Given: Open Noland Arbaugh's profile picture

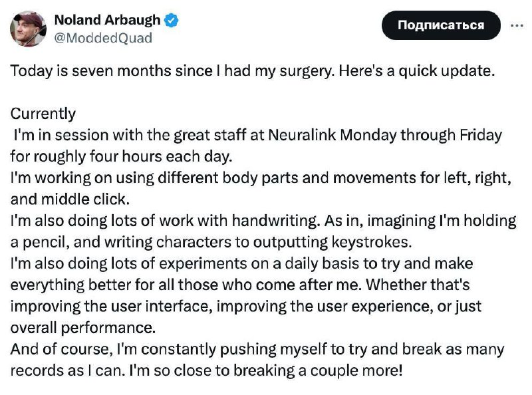Looking at the screenshot, I should pyautogui.click(x=28, y=29).
